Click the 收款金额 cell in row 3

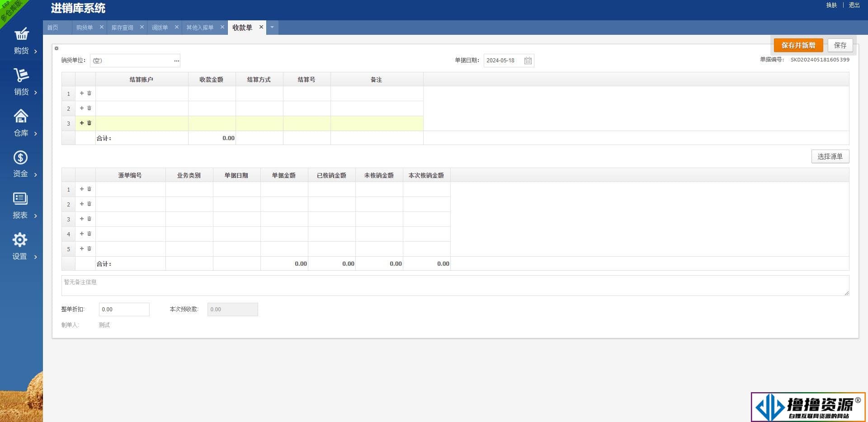tap(212, 123)
